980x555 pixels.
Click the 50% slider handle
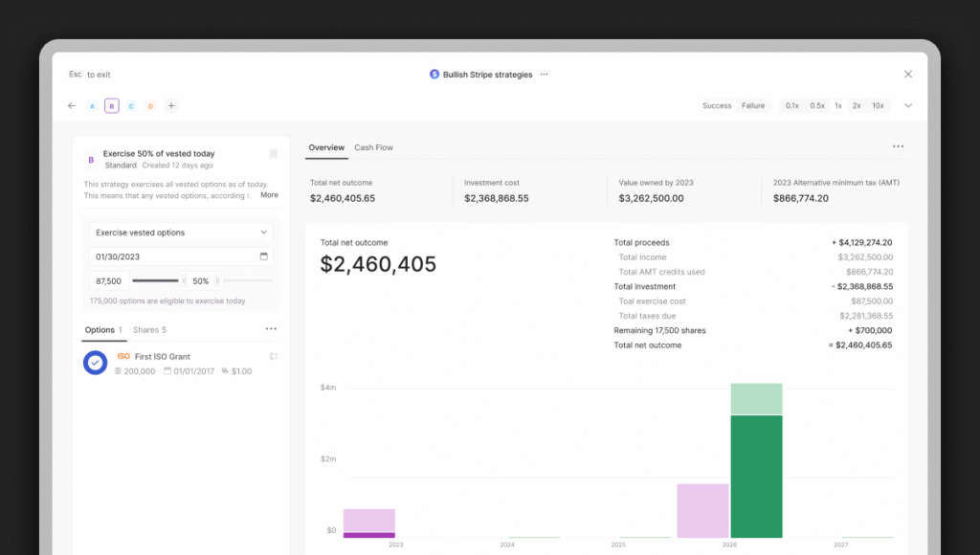click(x=201, y=281)
